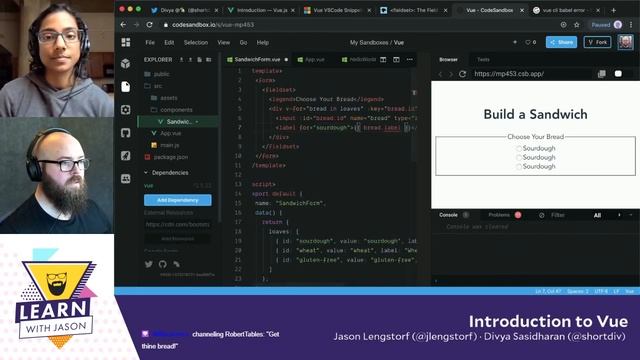Switch to the Tests preview tab
Screen dimensions: 640x360
click(x=483, y=60)
